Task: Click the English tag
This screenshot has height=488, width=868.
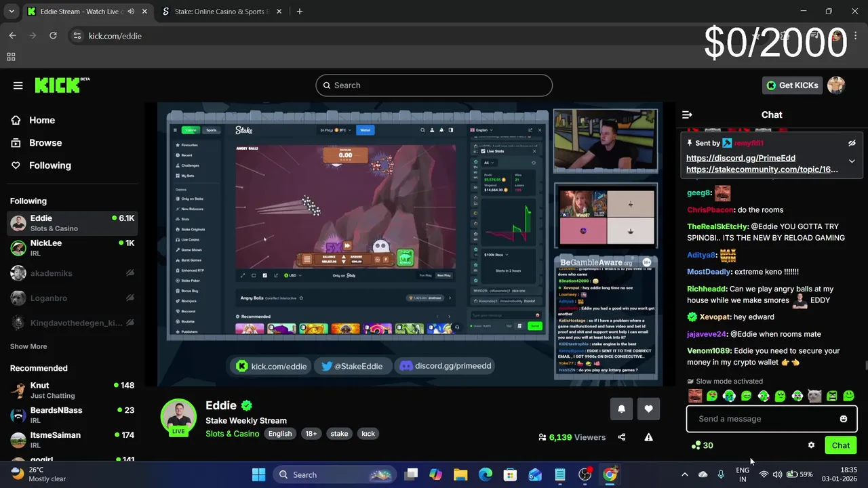Action: [x=280, y=434]
